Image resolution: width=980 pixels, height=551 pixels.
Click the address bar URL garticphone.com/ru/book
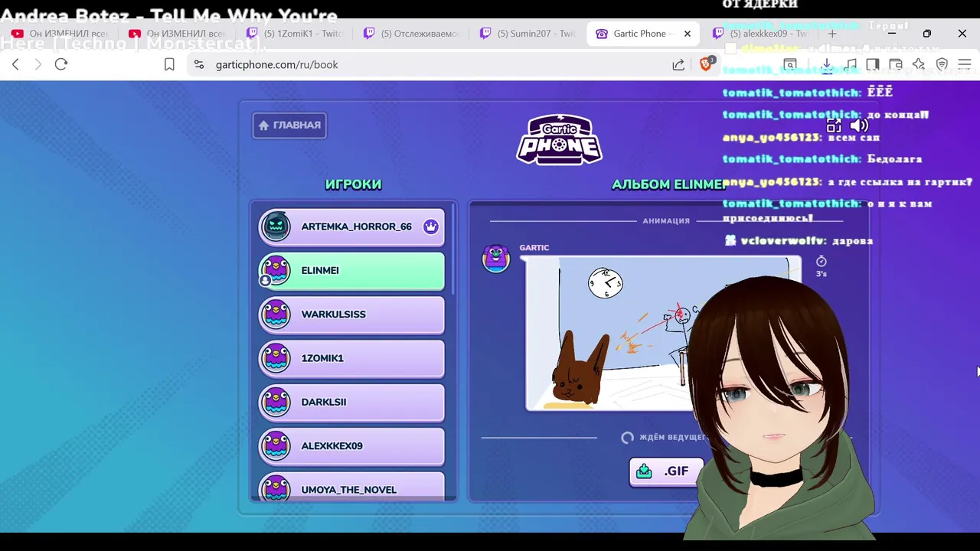(x=276, y=64)
